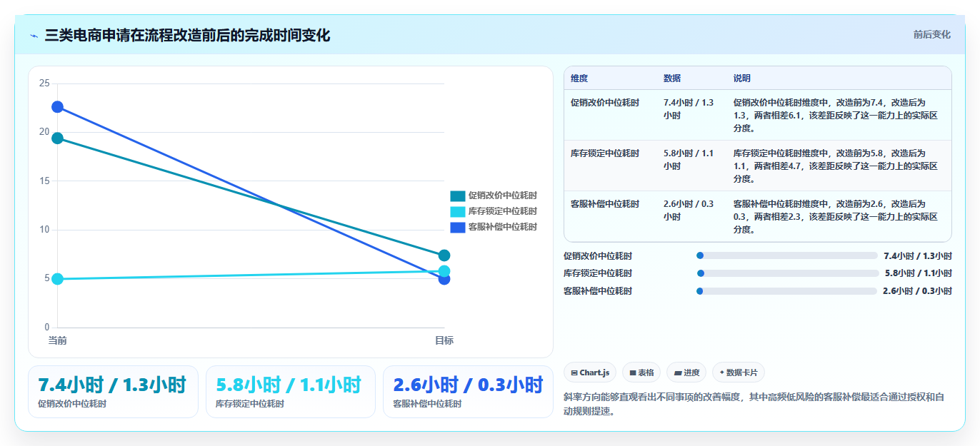
Task: Click the teal 促销改价 point at 当前
Action: (x=57, y=138)
